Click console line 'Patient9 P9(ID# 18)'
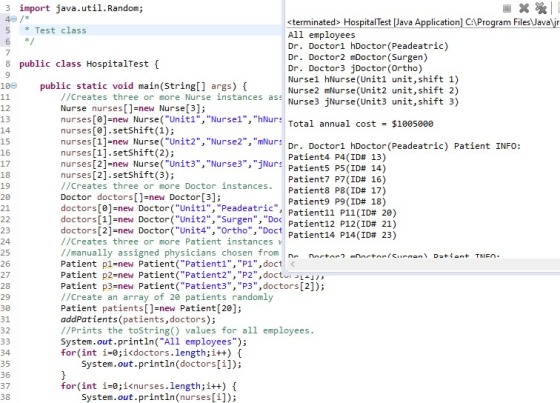560x403 pixels. (337, 202)
